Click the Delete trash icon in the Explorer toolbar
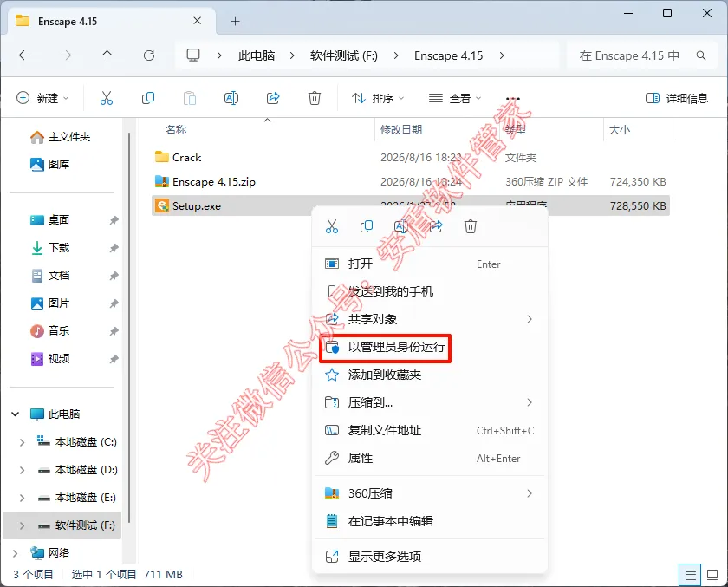Viewport: 728px width, 587px height. pos(315,98)
